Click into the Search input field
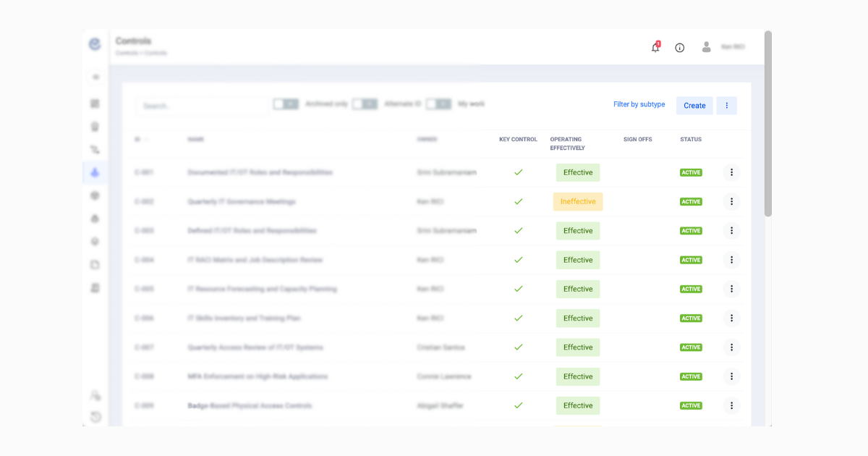Image resolution: width=868 pixels, height=456 pixels. click(201, 106)
